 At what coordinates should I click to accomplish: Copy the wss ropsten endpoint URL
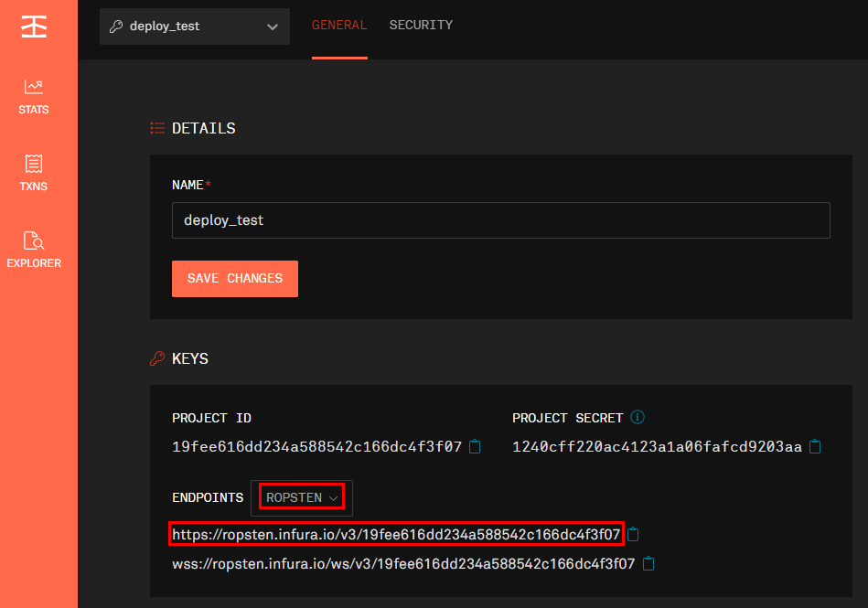pyautogui.click(x=648, y=564)
